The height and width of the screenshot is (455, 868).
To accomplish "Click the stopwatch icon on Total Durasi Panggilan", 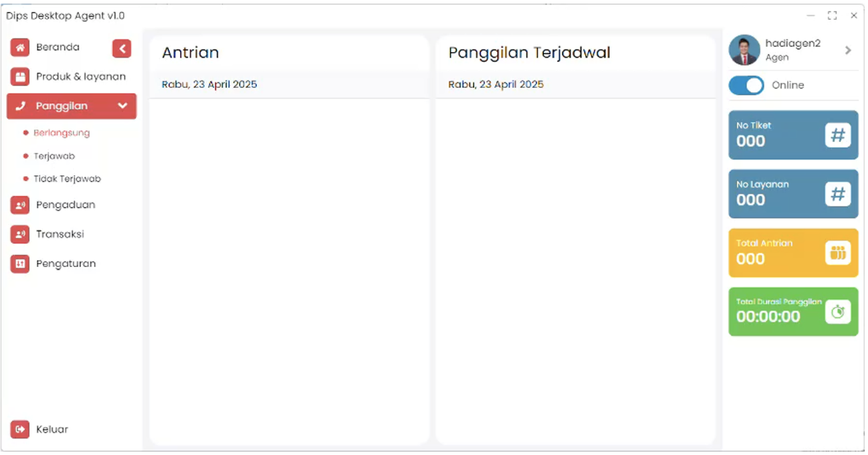I will pyautogui.click(x=837, y=312).
